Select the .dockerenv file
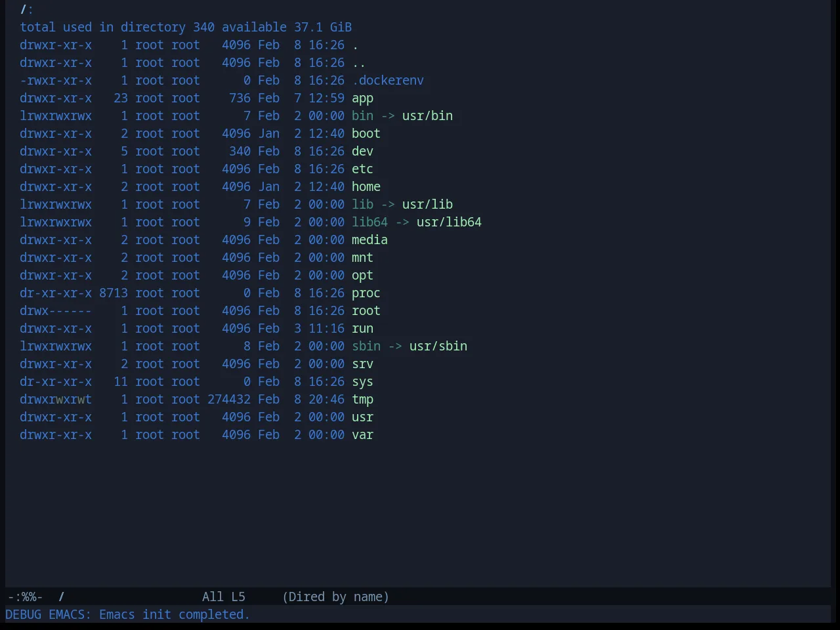 click(x=388, y=81)
